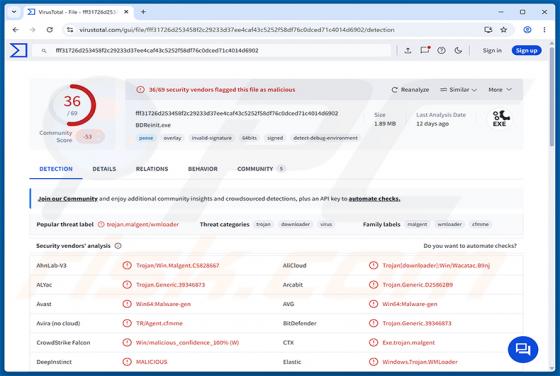Click the 64bits tag

click(249, 138)
